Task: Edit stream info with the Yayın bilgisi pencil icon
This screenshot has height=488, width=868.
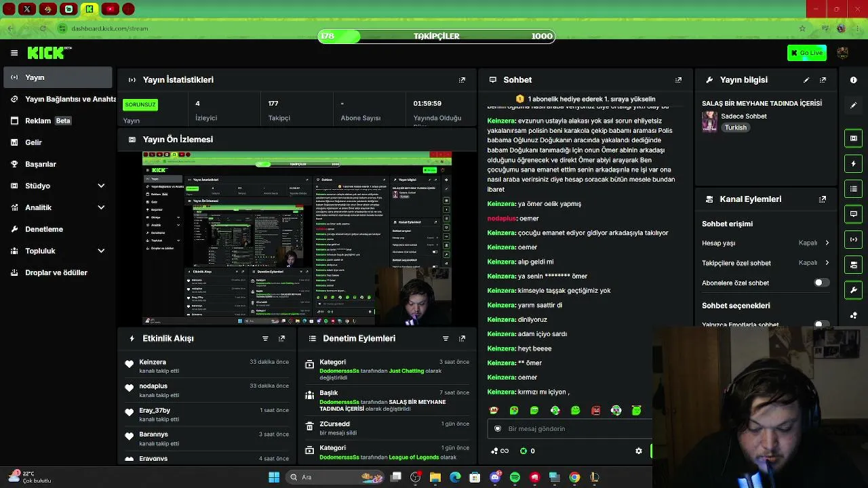Action: pyautogui.click(x=806, y=80)
